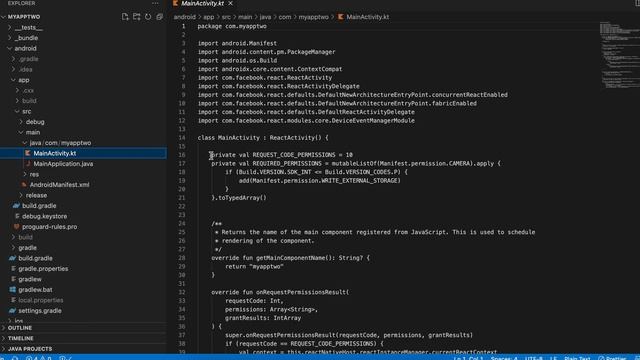The image size is (640, 360).
Task: Close the MainActivity.kt tab
Action: pos(231,3)
